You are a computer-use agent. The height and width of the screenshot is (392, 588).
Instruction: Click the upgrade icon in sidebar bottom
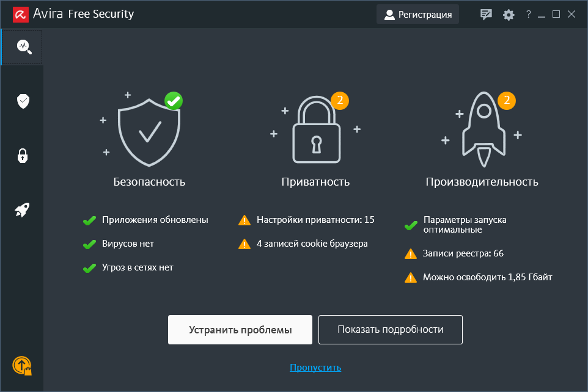click(x=22, y=365)
